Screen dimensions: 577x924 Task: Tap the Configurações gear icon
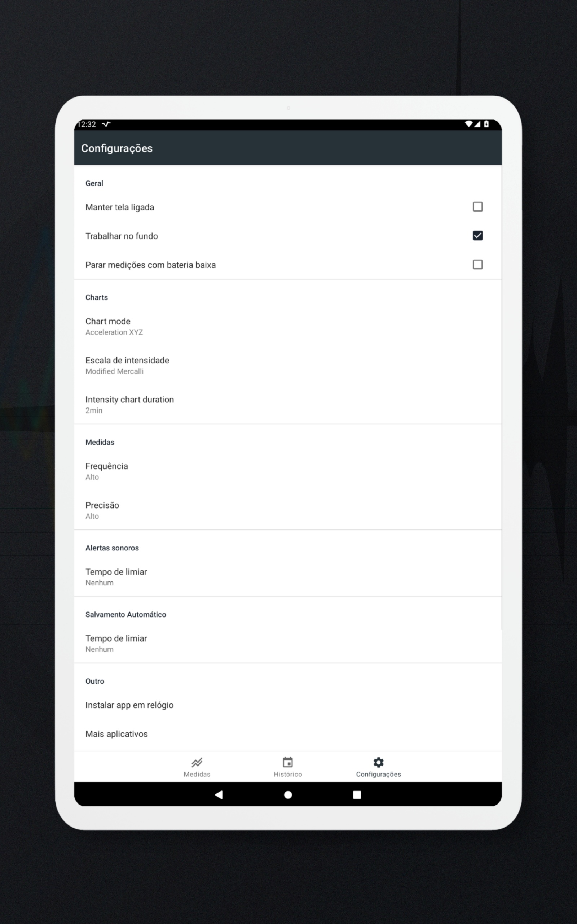click(378, 763)
